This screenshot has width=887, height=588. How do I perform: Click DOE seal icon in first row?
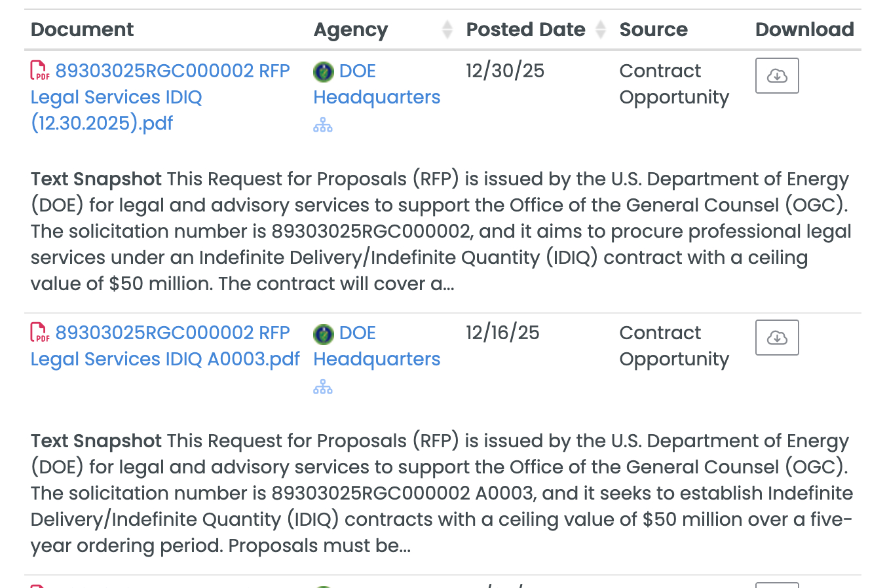click(x=324, y=71)
